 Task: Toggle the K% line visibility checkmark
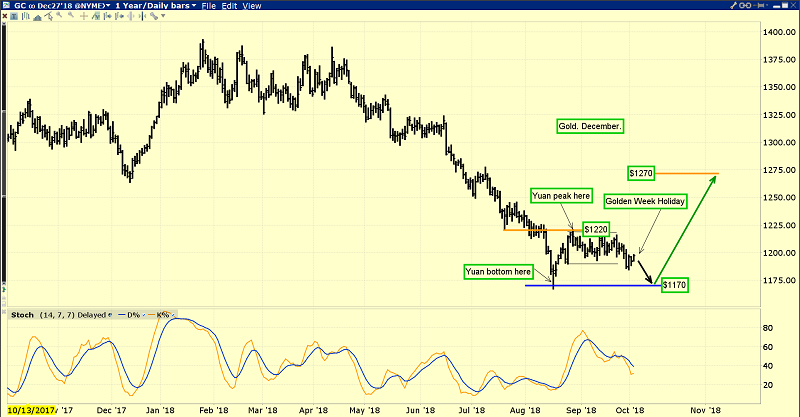[x=173, y=315]
